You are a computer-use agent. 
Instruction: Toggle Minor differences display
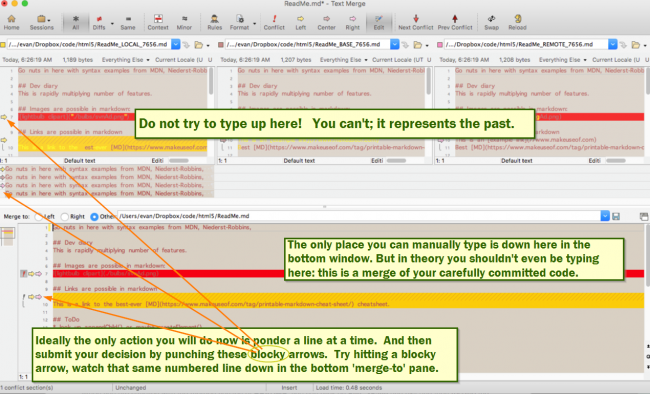(x=184, y=22)
